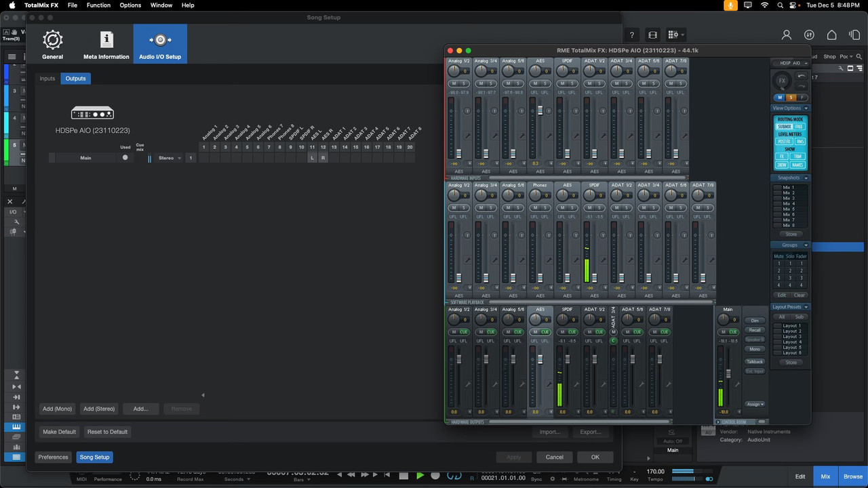Click the Studio One user account icon
The height and width of the screenshot is (488, 868).
(x=787, y=35)
